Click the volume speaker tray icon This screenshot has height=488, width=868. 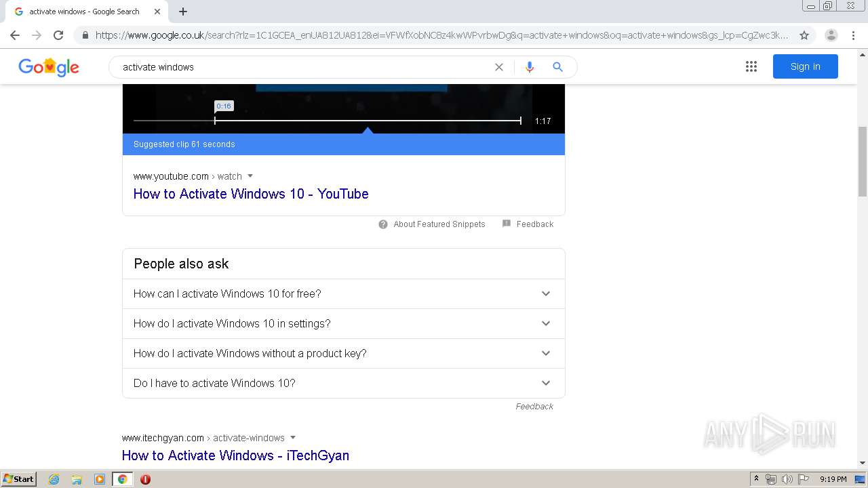click(787, 479)
